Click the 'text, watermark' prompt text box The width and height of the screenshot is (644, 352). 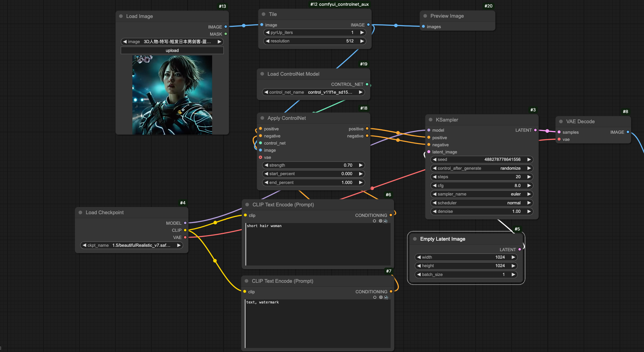[x=317, y=322]
